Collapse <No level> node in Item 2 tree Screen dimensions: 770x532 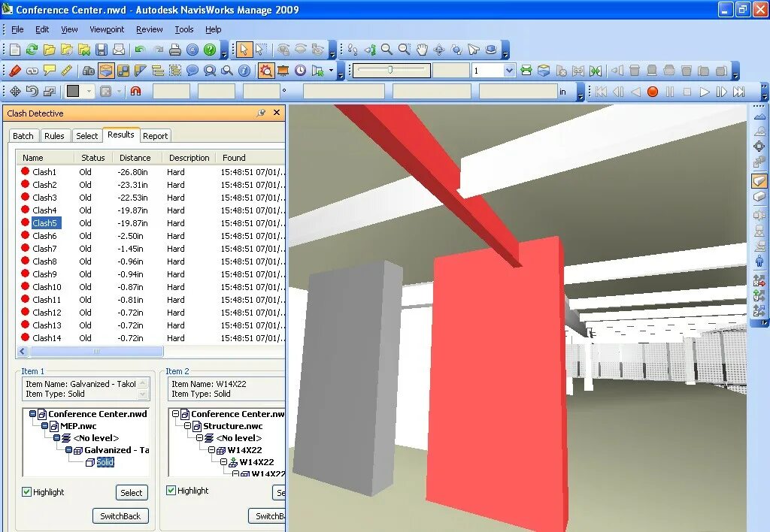pyautogui.click(x=199, y=438)
